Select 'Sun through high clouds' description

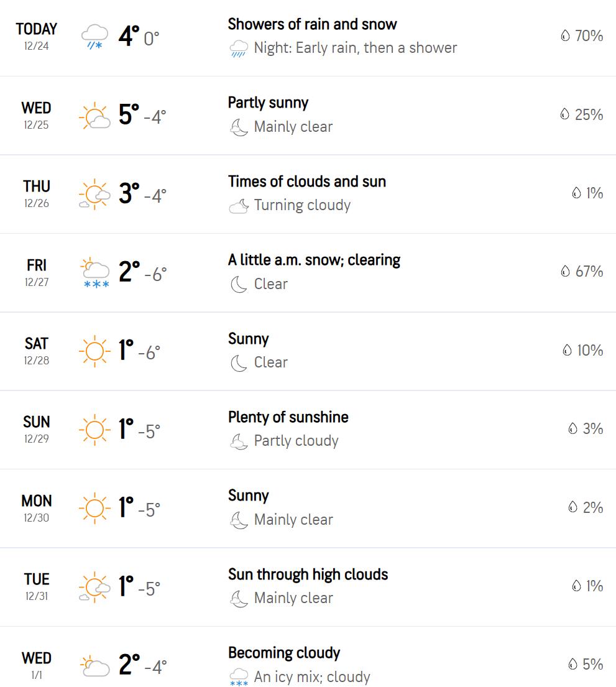tap(308, 574)
